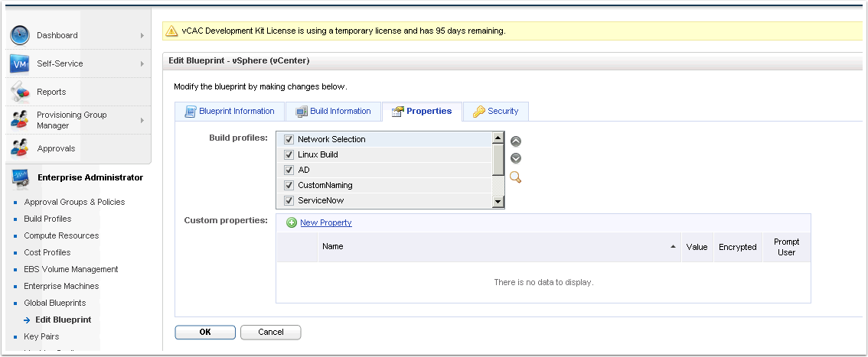The width and height of the screenshot is (868, 357).
Task: Uncheck the Network Selection build profile
Action: click(289, 139)
